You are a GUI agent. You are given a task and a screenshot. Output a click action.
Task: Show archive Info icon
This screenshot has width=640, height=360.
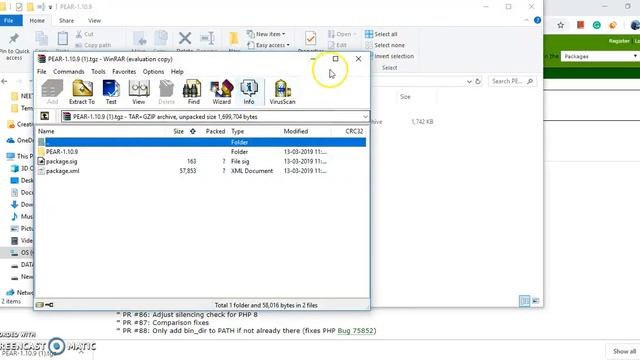[249, 92]
